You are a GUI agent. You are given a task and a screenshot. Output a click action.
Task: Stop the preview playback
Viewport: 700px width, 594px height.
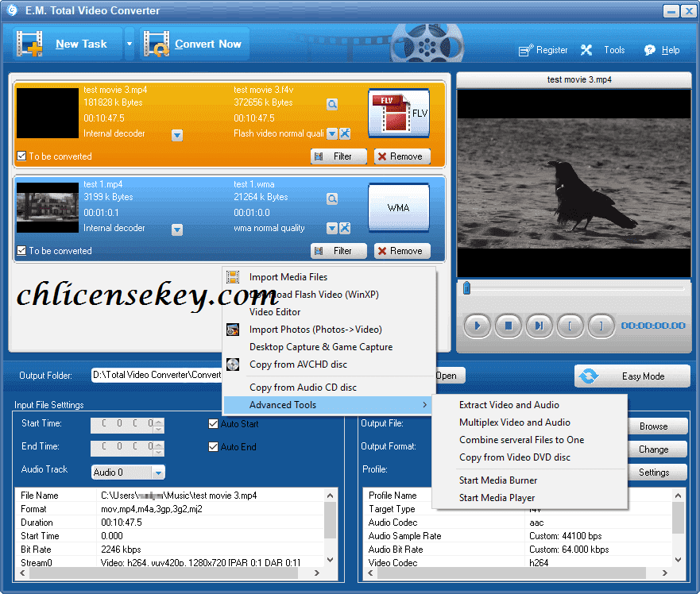508,326
